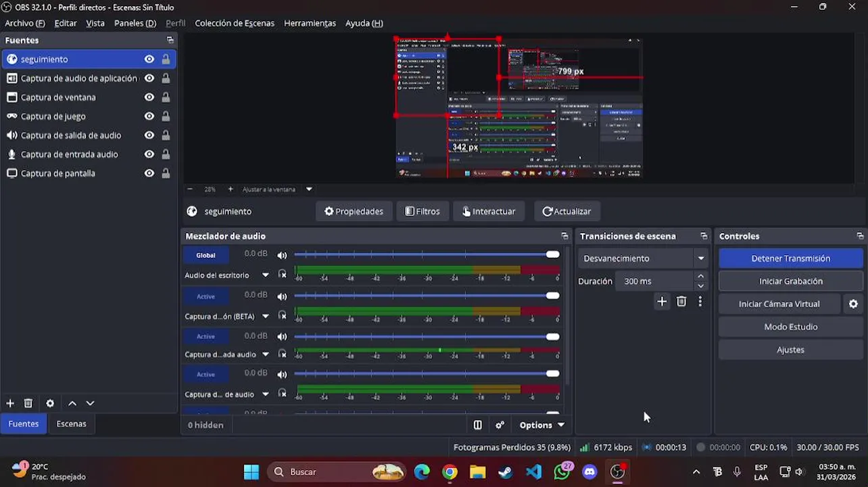
Task: Expand Audio del escritorio options arrow
Action: 266,275
